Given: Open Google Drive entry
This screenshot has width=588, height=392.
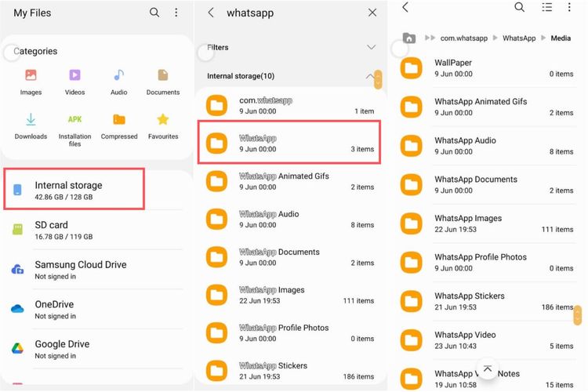Looking at the screenshot, I should point(94,349).
